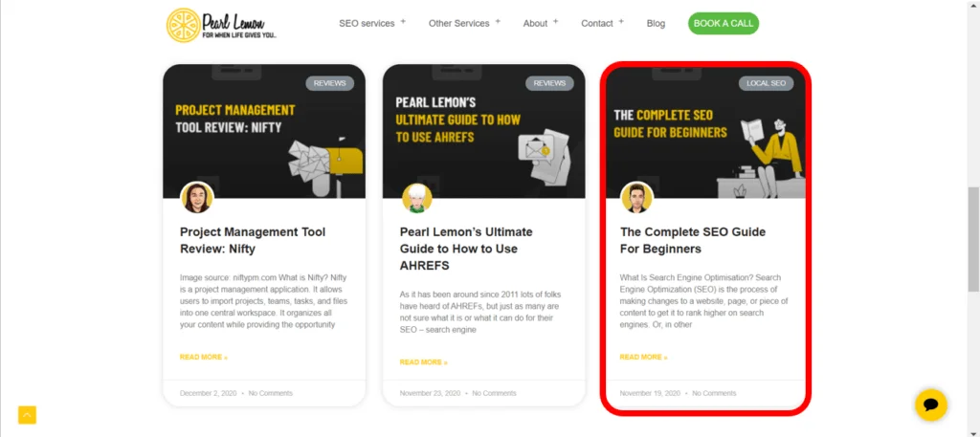Click the page vertical scrollbar thumb

[973, 238]
